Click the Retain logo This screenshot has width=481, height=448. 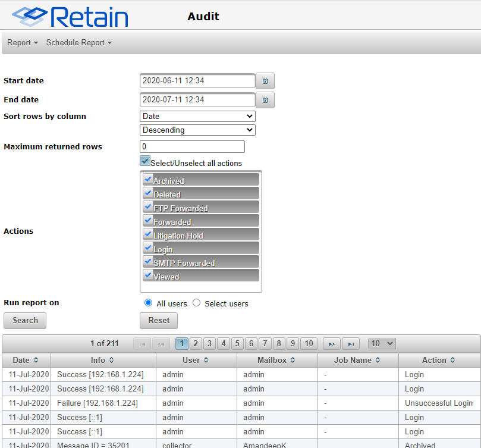point(70,16)
